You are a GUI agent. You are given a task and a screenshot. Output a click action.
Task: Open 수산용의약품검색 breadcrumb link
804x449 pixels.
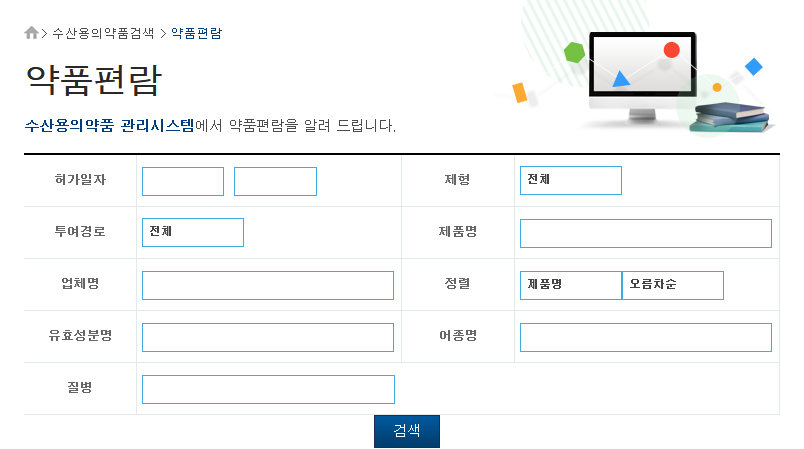103,33
